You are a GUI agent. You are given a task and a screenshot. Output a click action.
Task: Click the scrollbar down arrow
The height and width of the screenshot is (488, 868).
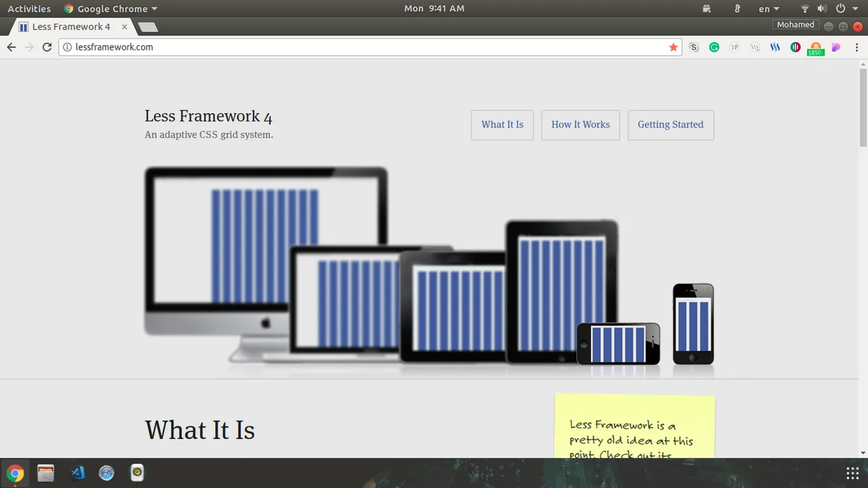point(863,453)
